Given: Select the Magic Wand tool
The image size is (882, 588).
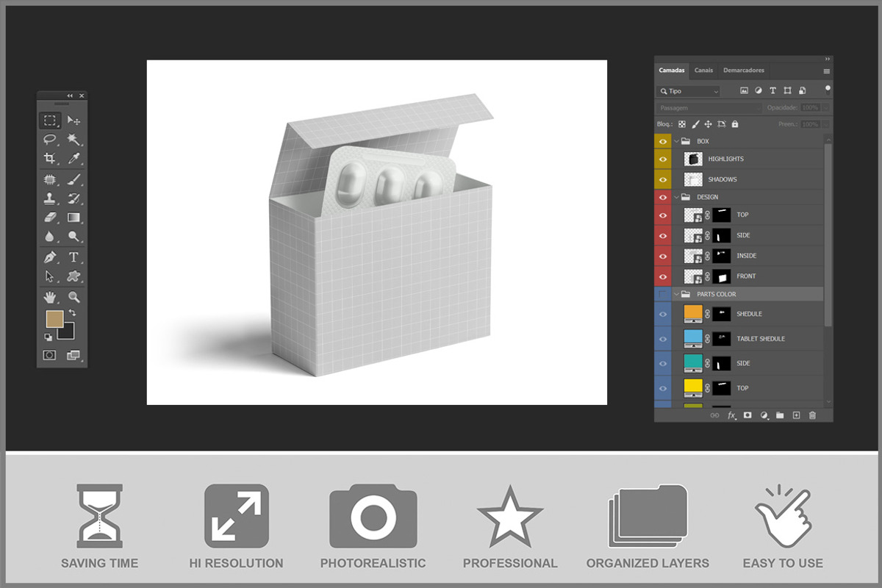Looking at the screenshot, I should pos(73,139).
